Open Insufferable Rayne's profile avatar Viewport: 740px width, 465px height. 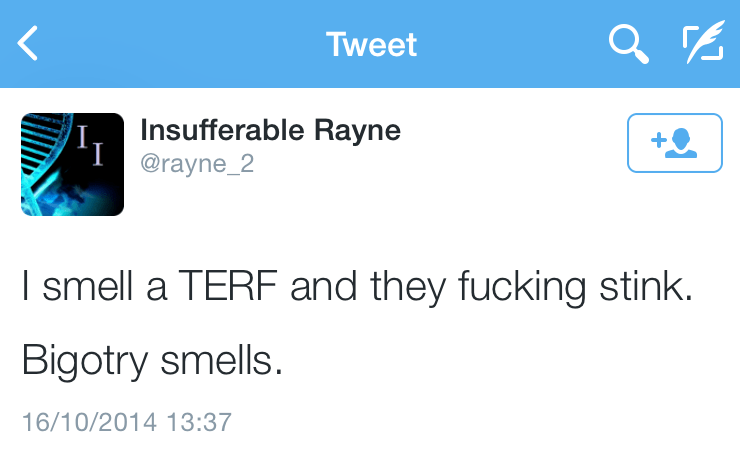click(73, 164)
